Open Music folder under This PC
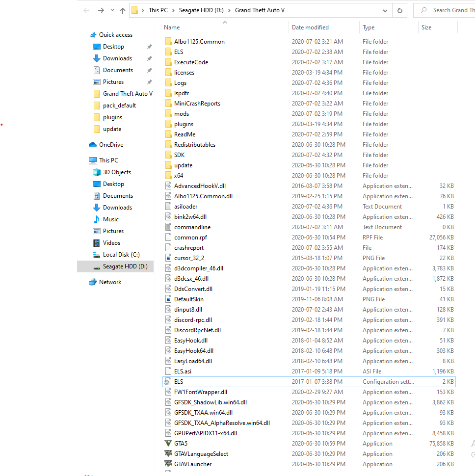475x476 pixels. [111, 219]
